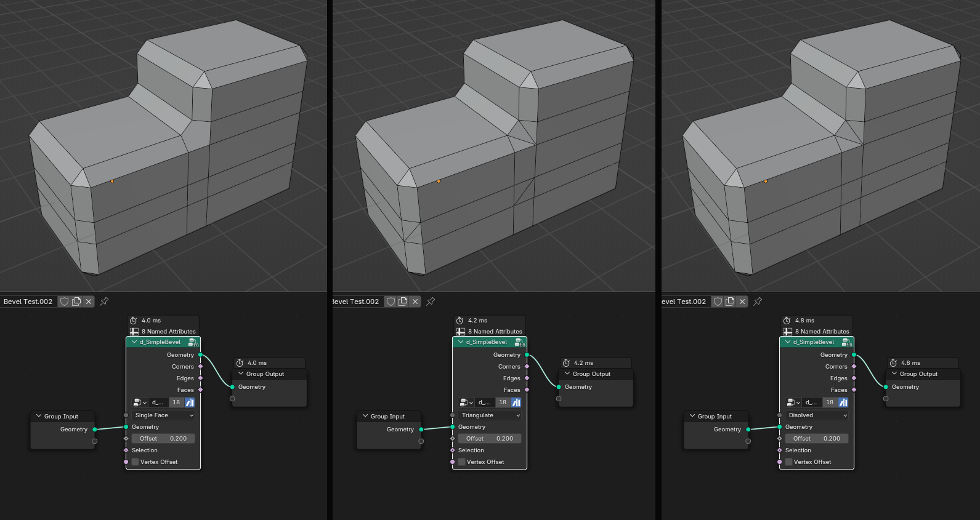Screen dimensions: 980x520
Task: Click Selection input socket in Single Face node
Action: coord(126,450)
